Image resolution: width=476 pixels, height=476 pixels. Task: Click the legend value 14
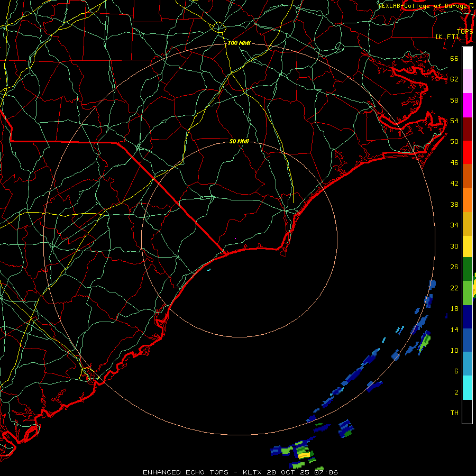coord(454,329)
